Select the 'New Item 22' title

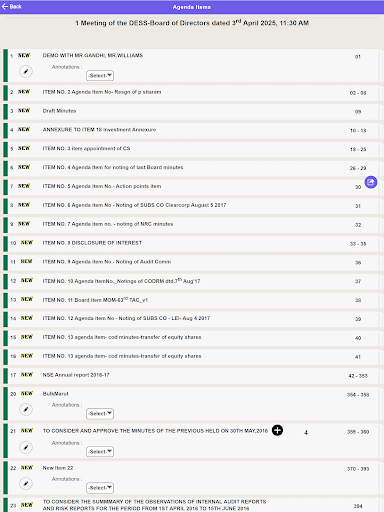point(58,468)
